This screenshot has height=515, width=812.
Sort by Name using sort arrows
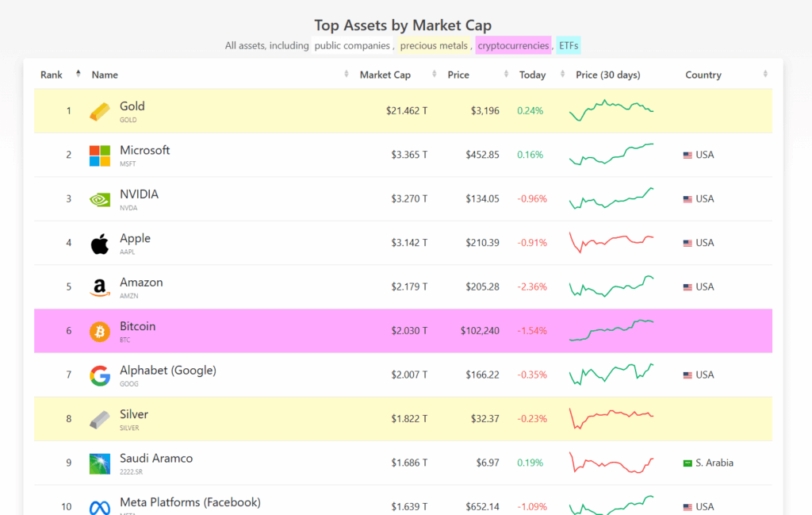coord(347,74)
